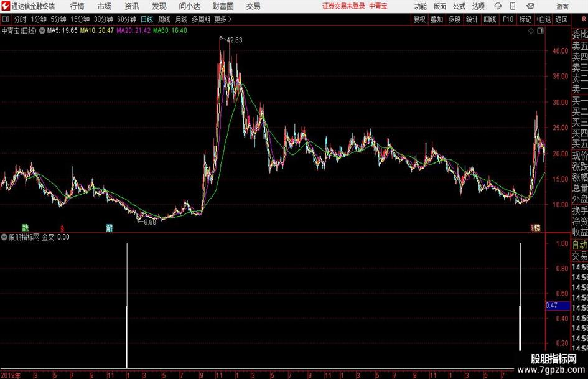This screenshot has height=379, width=588.
Task: Select the 1分钟 period
Action: (x=39, y=19)
